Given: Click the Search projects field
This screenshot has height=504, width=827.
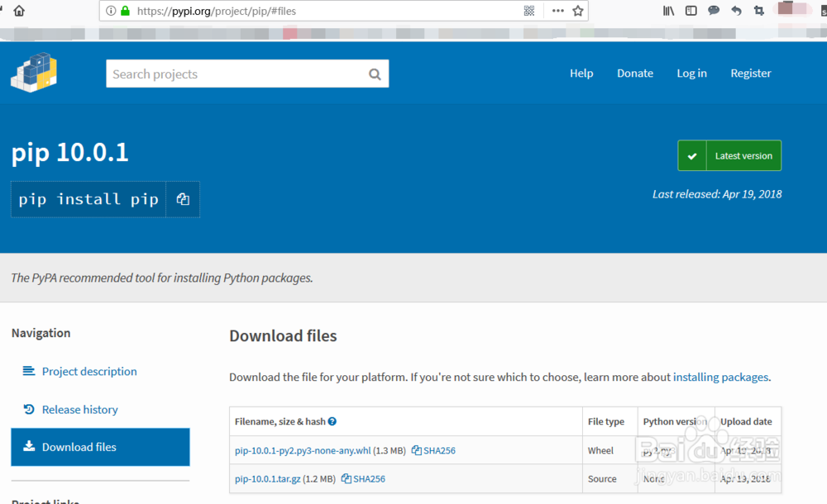Looking at the screenshot, I should (x=247, y=74).
